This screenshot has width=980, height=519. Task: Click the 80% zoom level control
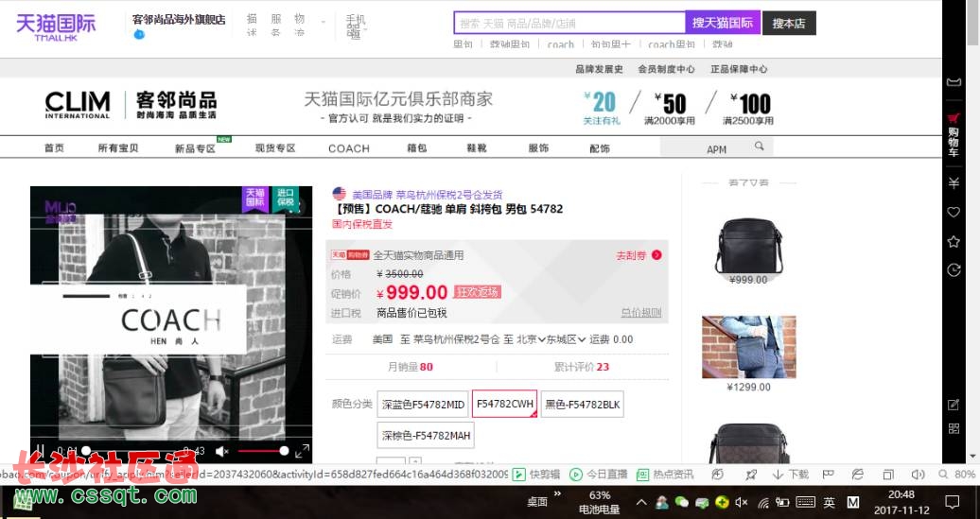coord(957,475)
